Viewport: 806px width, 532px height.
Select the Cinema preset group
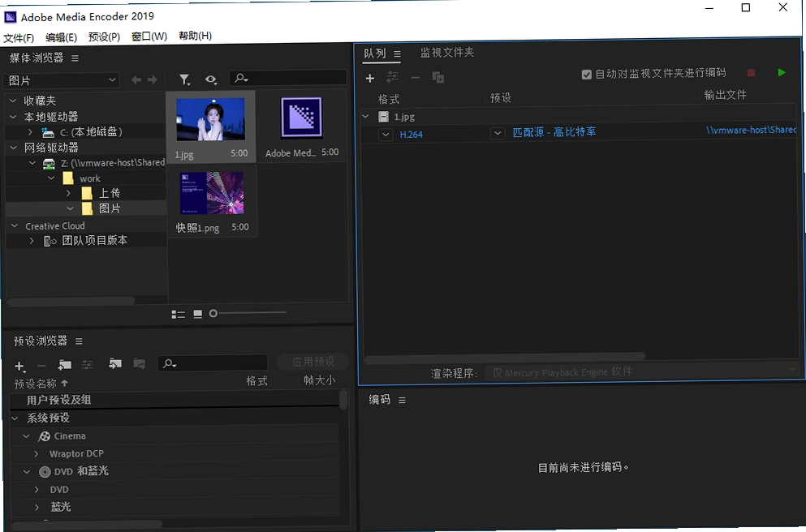click(70, 436)
